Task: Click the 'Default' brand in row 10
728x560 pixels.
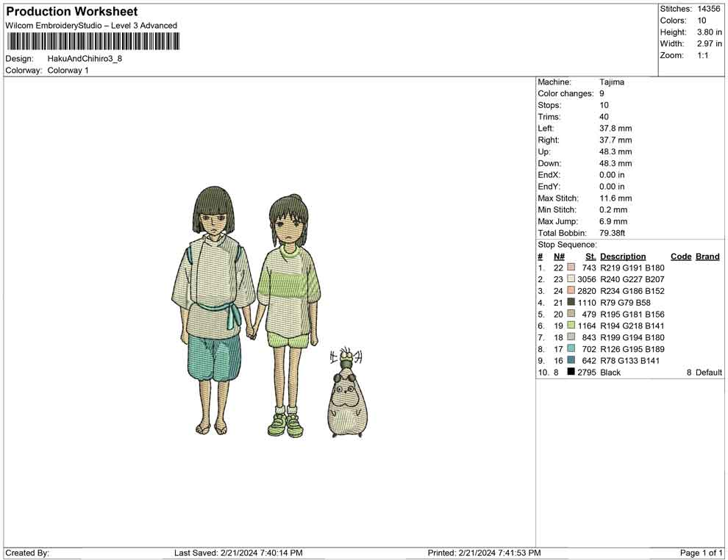Action: (708, 372)
